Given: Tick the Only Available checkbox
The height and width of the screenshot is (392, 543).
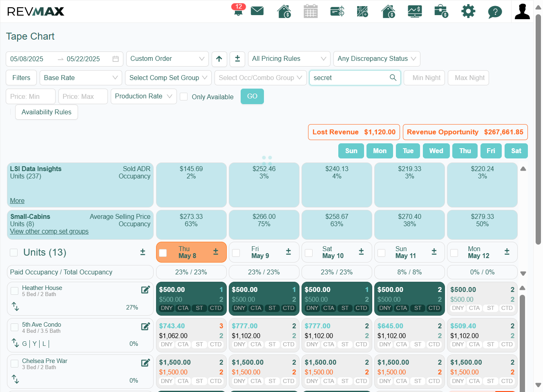Looking at the screenshot, I should pyautogui.click(x=184, y=96).
